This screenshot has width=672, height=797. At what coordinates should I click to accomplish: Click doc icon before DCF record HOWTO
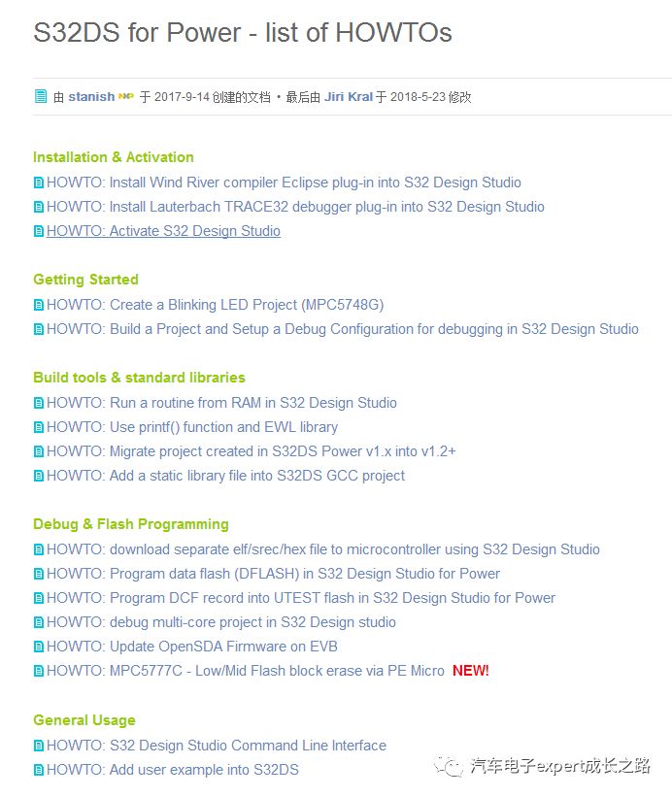click(x=39, y=598)
